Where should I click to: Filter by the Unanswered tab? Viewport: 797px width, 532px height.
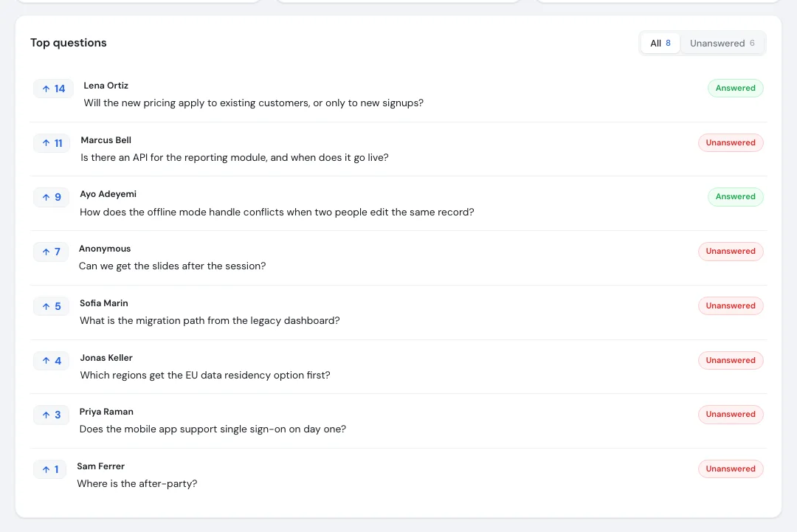pos(722,44)
